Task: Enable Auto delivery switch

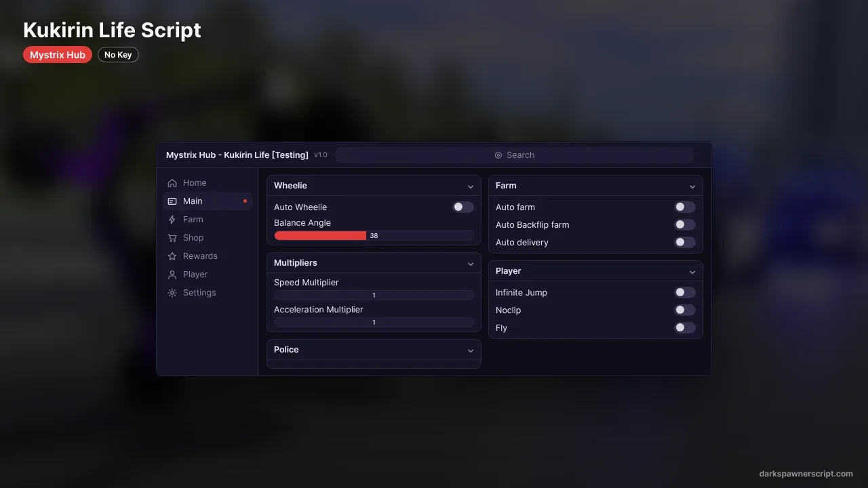Action: pyautogui.click(x=685, y=243)
